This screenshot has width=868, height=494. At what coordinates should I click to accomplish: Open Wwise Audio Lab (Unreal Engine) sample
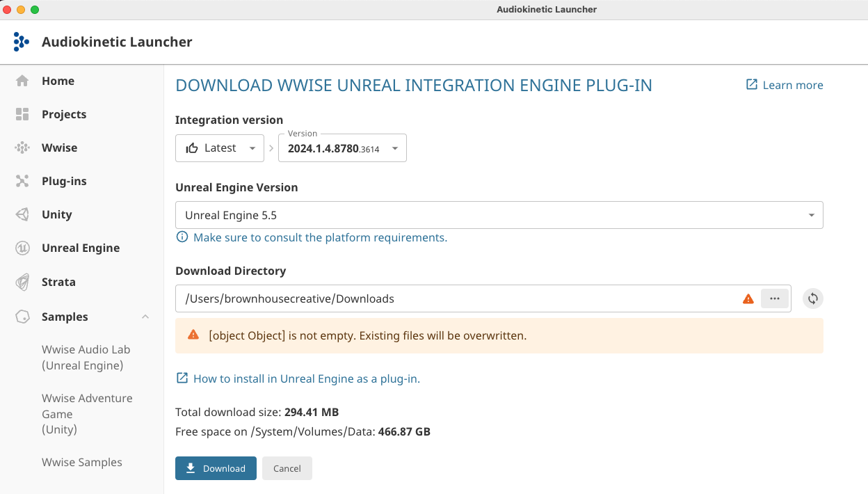pos(86,358)
